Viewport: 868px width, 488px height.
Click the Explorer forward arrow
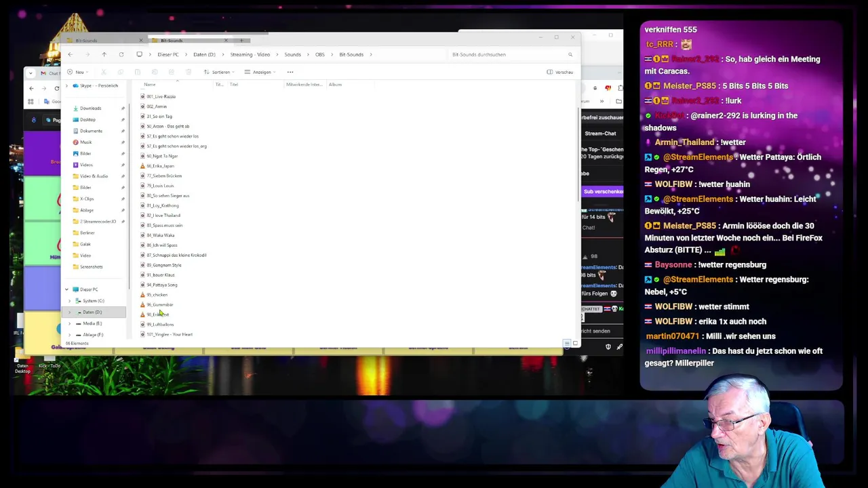[x=87, y=54]
